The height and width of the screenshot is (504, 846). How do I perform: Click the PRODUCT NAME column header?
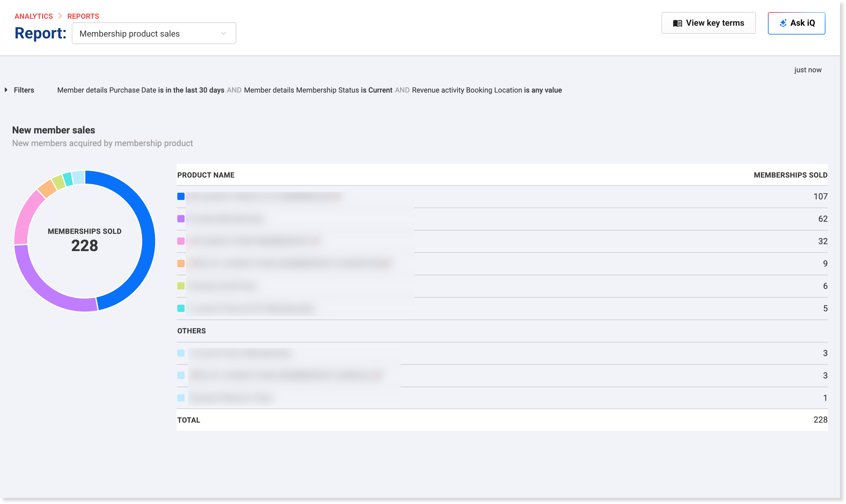[205, 175]
